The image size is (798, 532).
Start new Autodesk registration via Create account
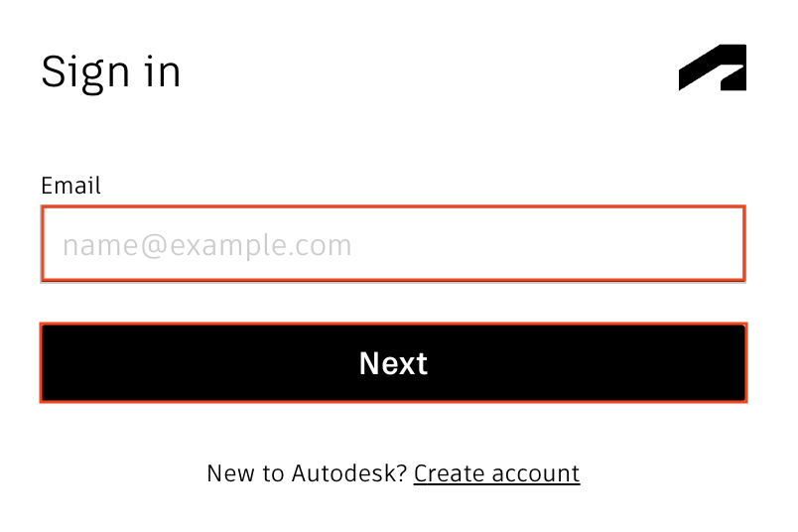[496, 473]
